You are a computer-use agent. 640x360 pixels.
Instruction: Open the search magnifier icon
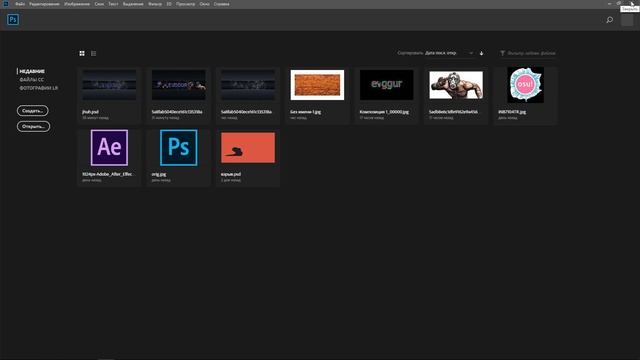coord(609,20)
